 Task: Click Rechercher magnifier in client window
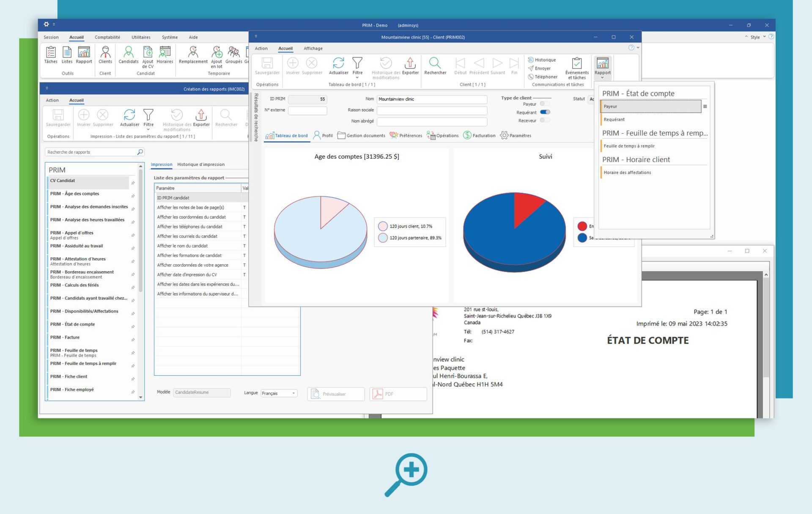pos(435,66)
